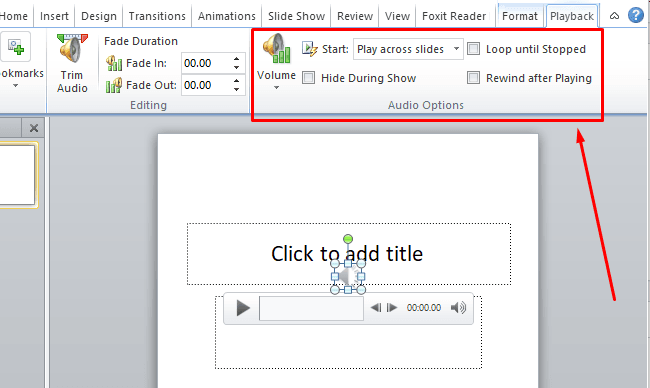Click the Start lightning icon
Viewport: 650px width, 388px height.
[309, 49]
